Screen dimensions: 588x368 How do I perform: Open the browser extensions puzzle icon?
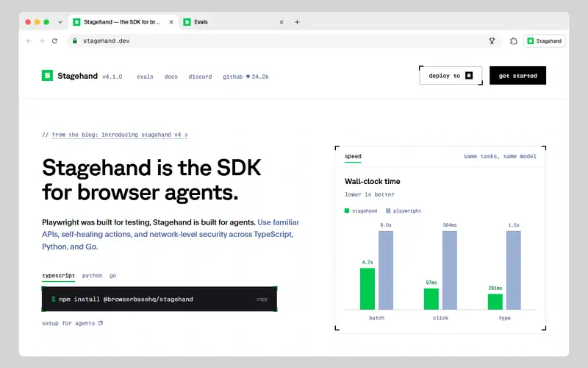[513, 41]
